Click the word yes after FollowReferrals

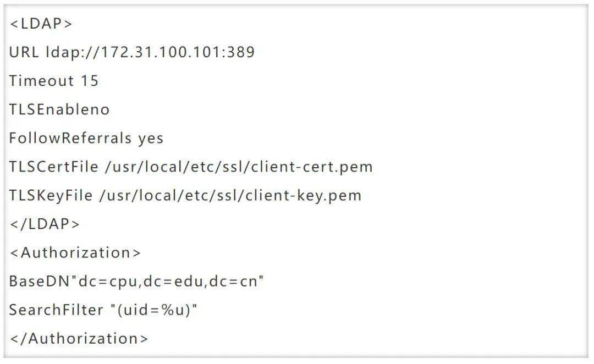coord(151,139)
